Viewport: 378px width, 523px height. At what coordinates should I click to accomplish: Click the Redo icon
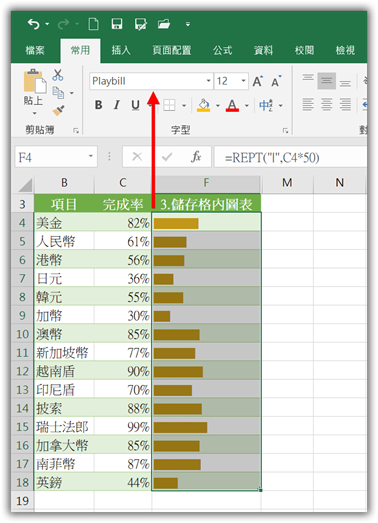click(63, 24)
